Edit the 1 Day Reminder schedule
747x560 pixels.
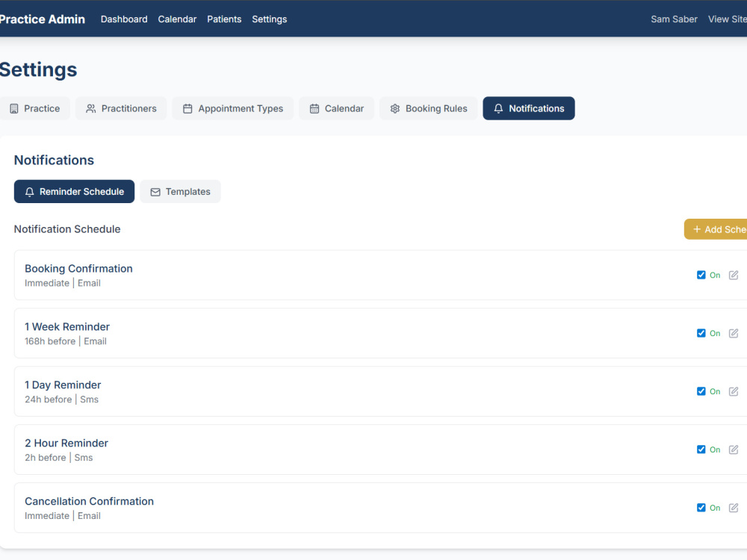(734, 391)
